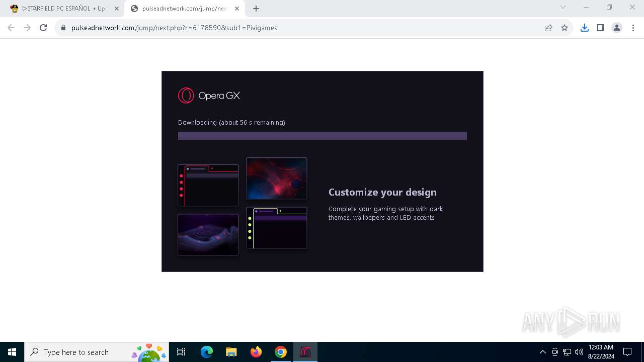644x362 pixels.
Task: Open Task View from the taskbar
Action: (x=181, y=352)
